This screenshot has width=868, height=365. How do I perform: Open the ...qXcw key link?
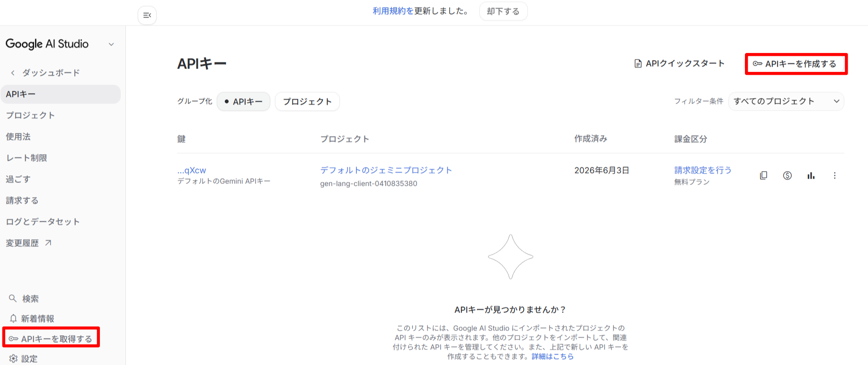coord(192,170)
